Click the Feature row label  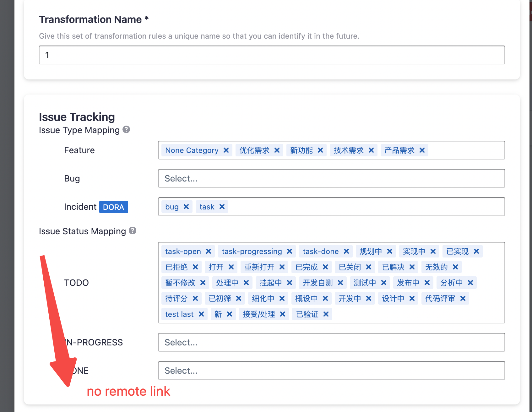click(79, 150)
